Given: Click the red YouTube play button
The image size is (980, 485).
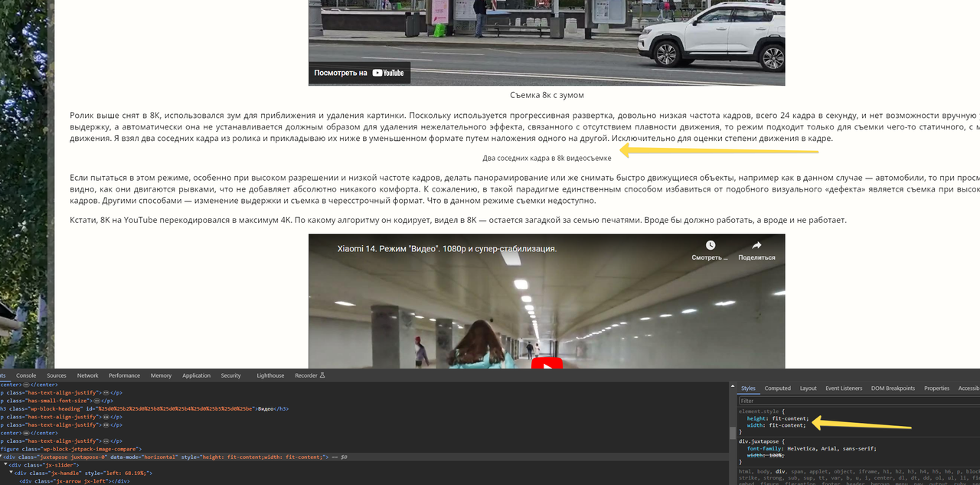Looking at the screenshot, I should click(547, 363).
